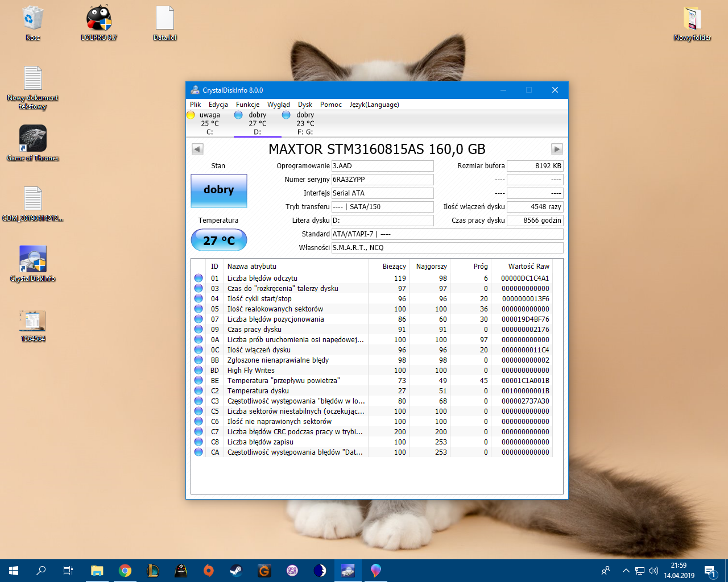Open GOG Galaxy from the taskbar
Image resolution: width=728 pixels, height=582 pixels.
click(292, 571)
